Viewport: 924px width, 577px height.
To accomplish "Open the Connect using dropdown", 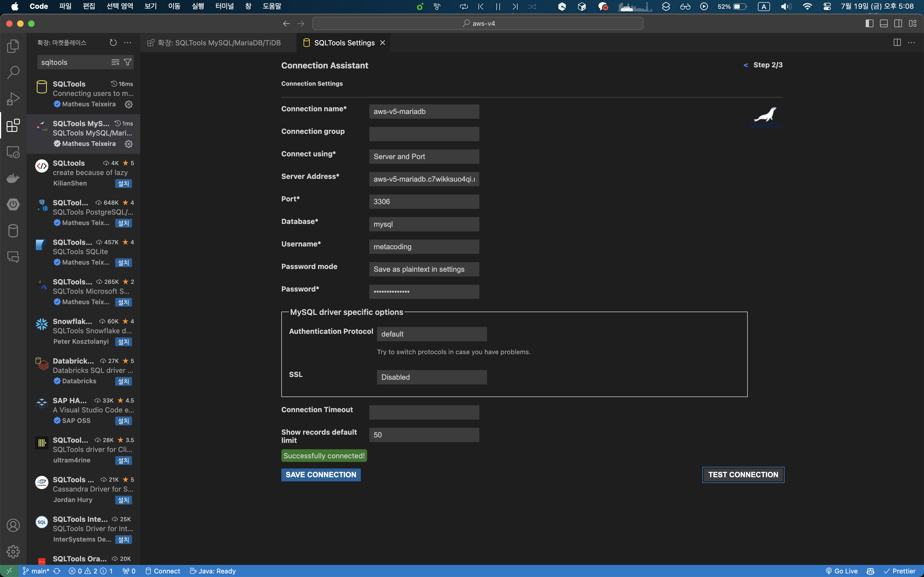I will point(424,156).
